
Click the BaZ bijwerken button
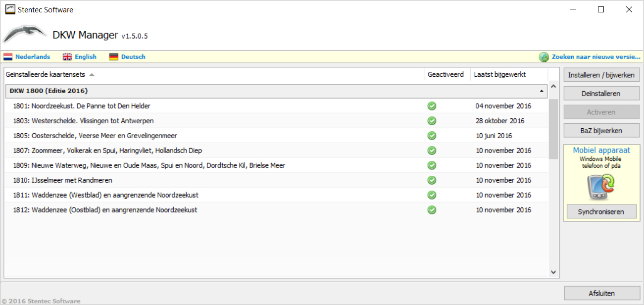(601, 131)
